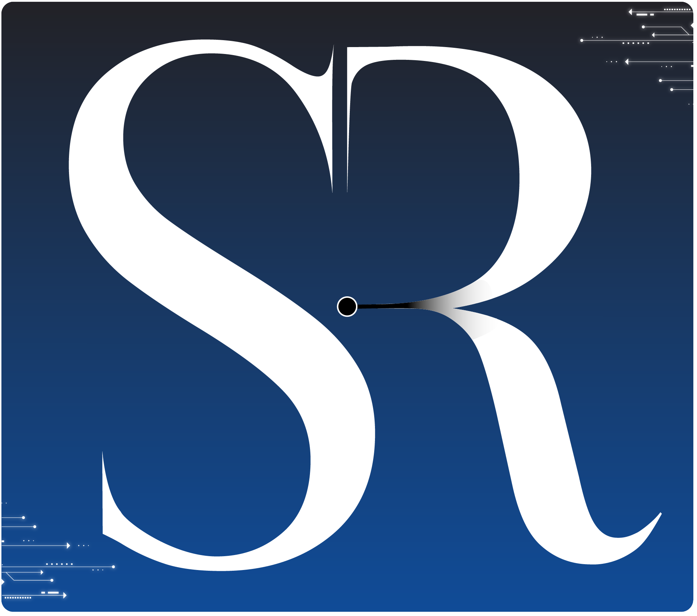Click the upper right-pointing arrowhead in bottom-left corner
The height and width of the screenshot is (616, 697).
68,546
